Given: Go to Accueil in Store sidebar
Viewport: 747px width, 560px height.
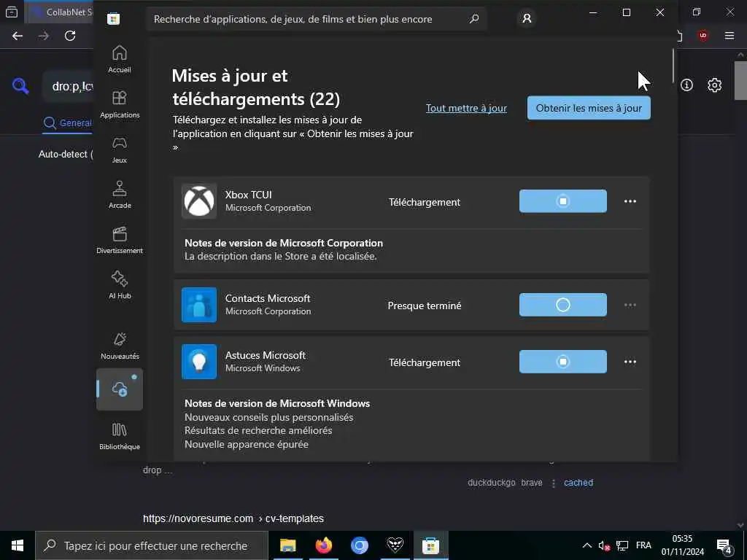Looking at the screenshot, I should click(120, 60).
